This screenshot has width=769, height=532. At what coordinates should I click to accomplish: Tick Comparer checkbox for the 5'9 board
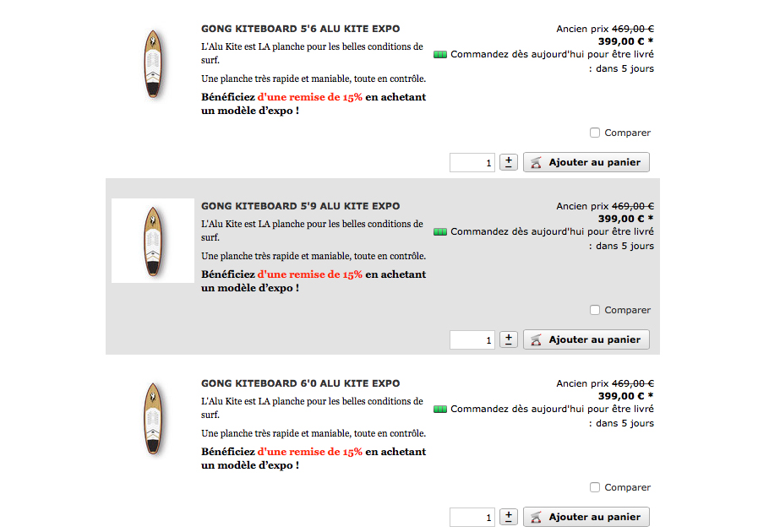595,310
